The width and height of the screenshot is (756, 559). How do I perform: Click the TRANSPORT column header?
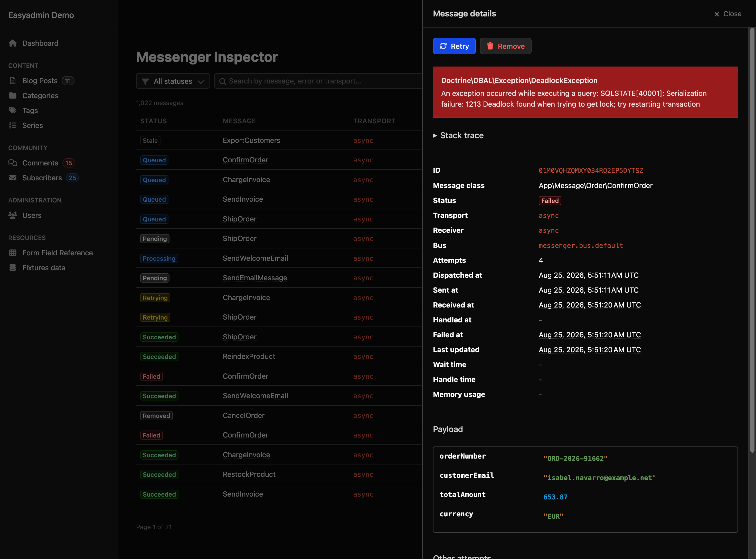374,121
